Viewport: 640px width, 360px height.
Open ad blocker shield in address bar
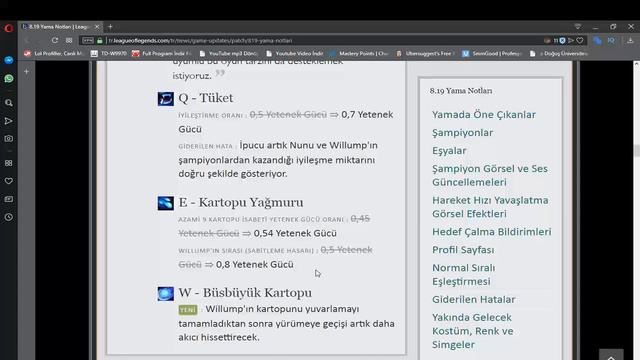coord(562,40)
